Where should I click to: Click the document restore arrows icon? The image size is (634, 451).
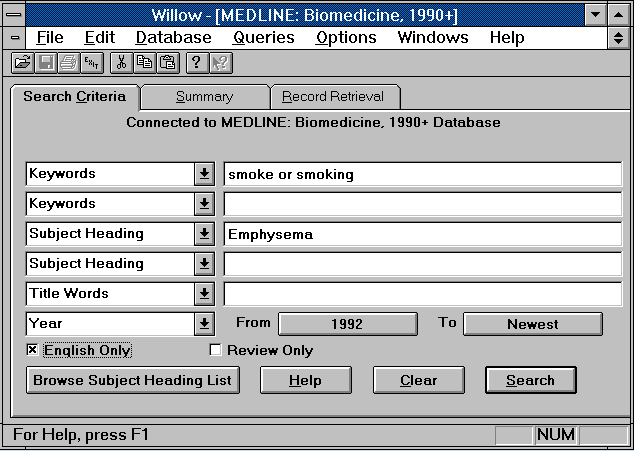coord(618,38)
